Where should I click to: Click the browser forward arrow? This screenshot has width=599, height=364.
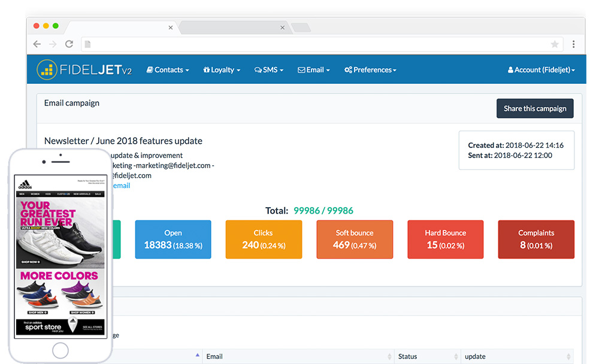[53, 44]
